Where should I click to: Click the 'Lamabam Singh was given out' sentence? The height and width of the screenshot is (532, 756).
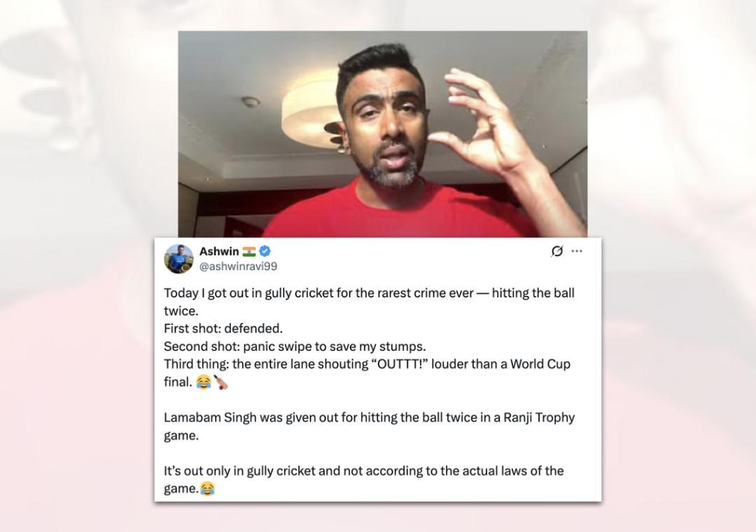pyautogui.click(x=370, y=426)
